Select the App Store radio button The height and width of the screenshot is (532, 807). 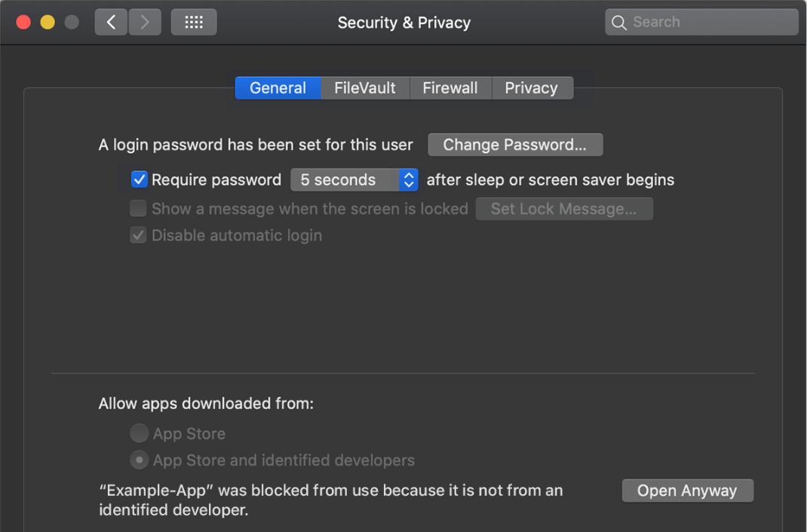139,433
